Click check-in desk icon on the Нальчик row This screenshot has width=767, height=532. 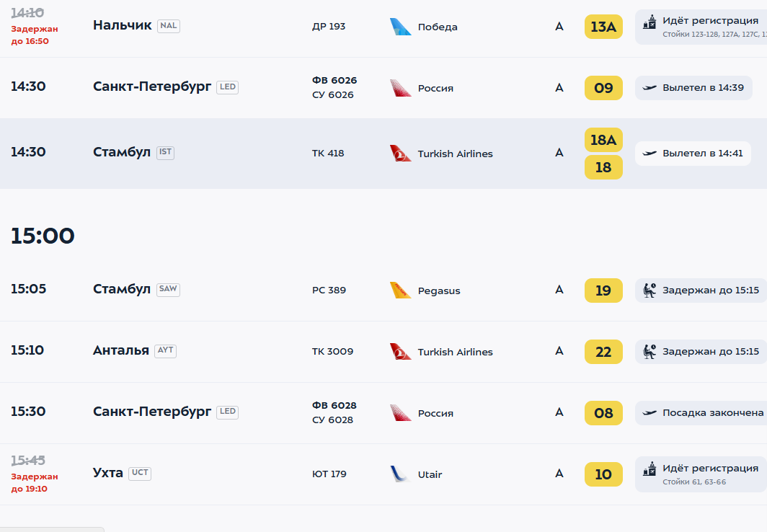649,22
